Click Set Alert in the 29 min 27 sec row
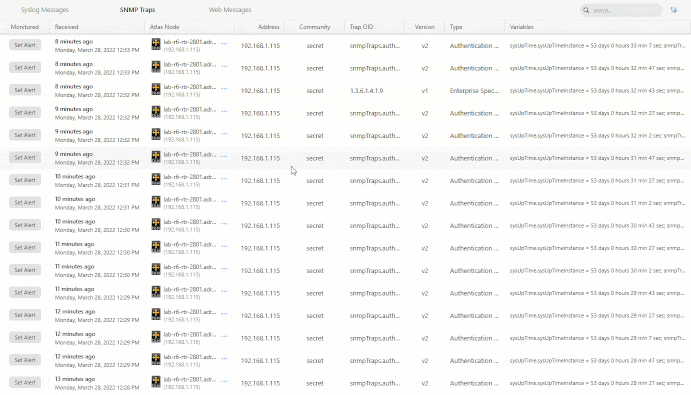This screenshot has width=691, height=395. [x=25, y=315]
